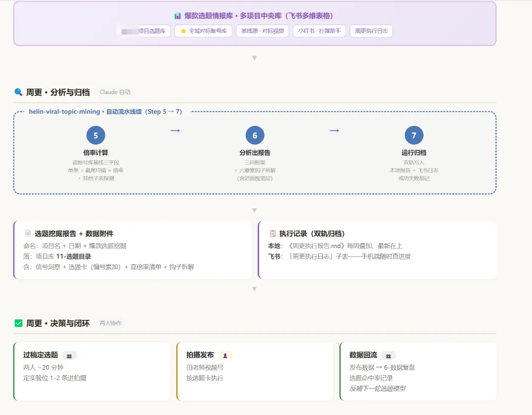
Task: Click the 含: 信号洞察 + 选题卡 line
Action: pos(108,267)
